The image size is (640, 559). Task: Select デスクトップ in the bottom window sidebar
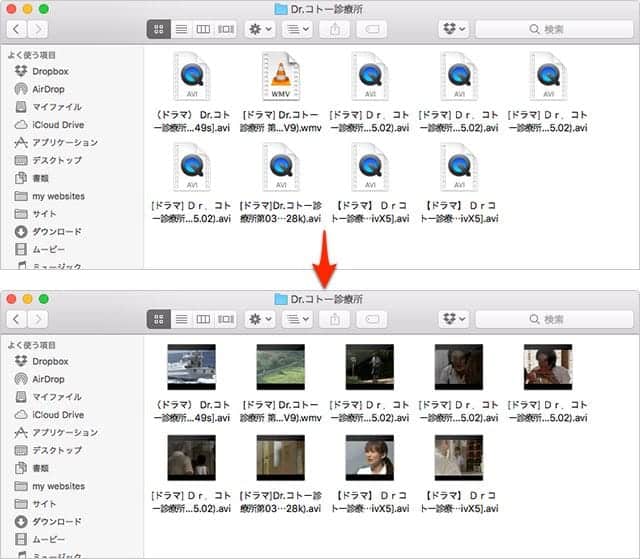[x=48, y=450]
